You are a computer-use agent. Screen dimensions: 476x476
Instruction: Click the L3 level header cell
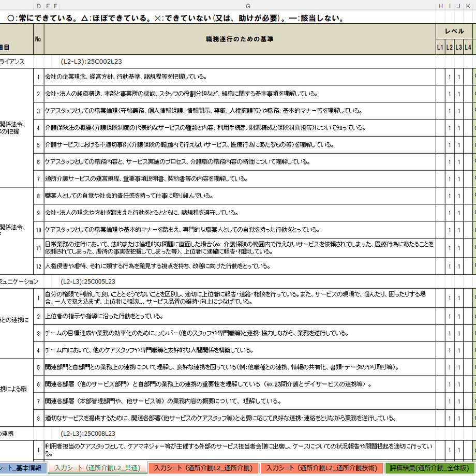coord(459,47)
